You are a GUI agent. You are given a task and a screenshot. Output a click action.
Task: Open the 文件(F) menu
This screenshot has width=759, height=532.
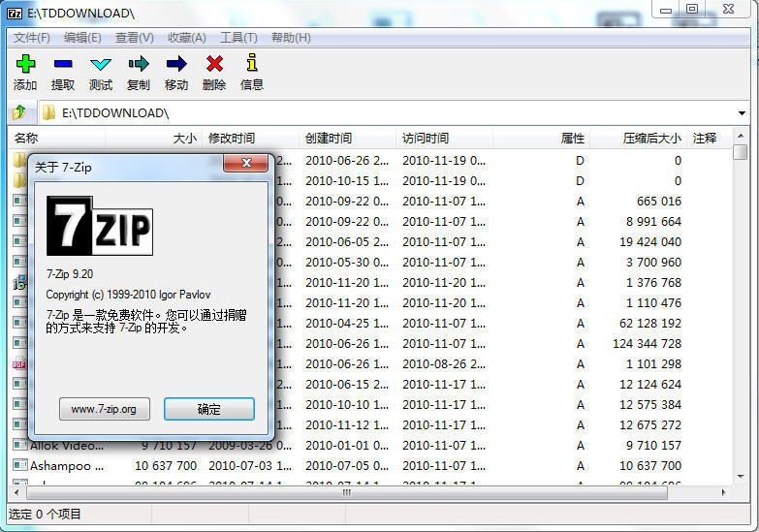click(32, 38)
